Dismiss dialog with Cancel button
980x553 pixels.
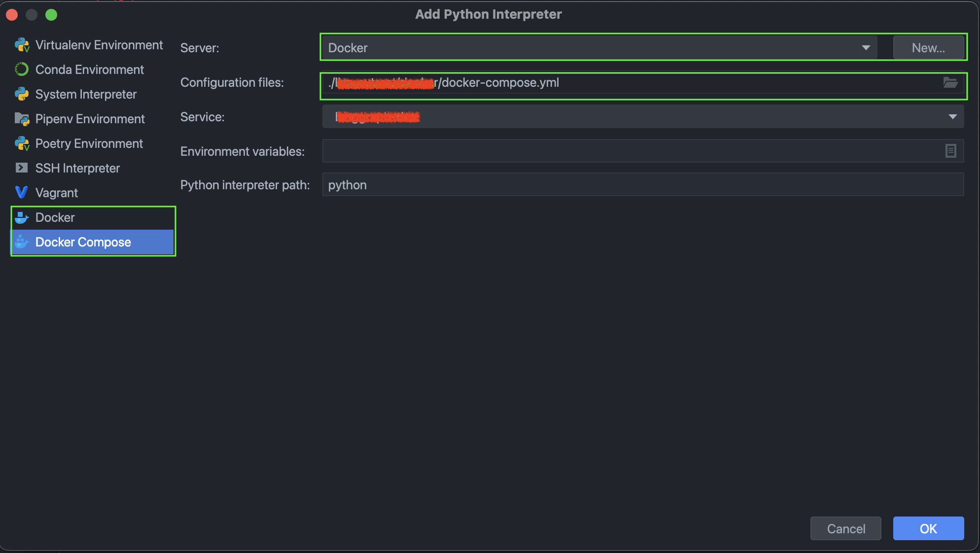845,528
